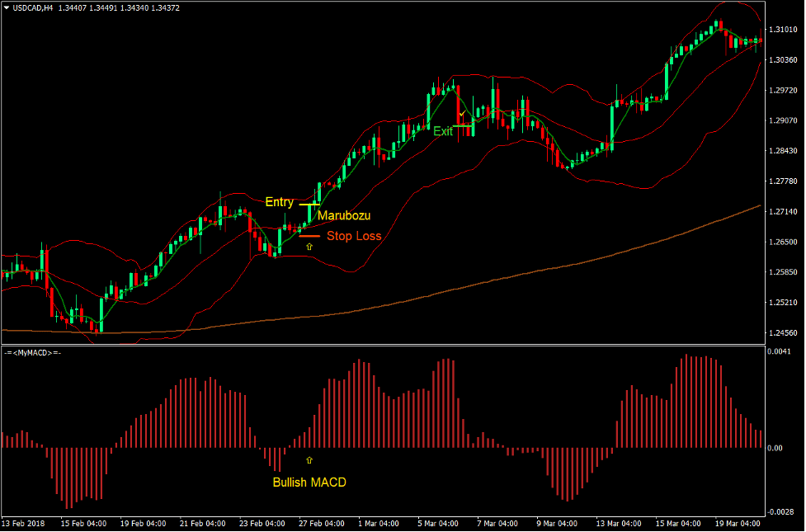
Task: Click the Marubozu text annotation
Action: pos(344,215)
